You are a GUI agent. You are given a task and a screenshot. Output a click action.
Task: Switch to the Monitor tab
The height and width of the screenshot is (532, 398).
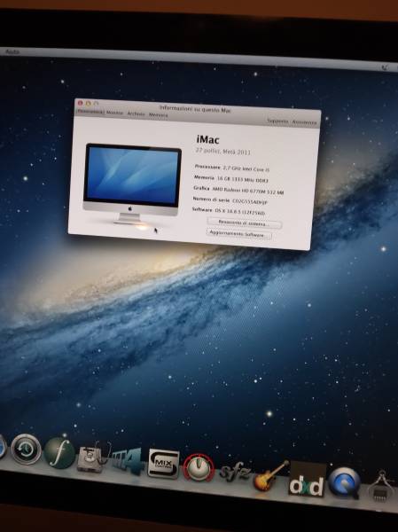pyautogui.click(x=114, y=113)
